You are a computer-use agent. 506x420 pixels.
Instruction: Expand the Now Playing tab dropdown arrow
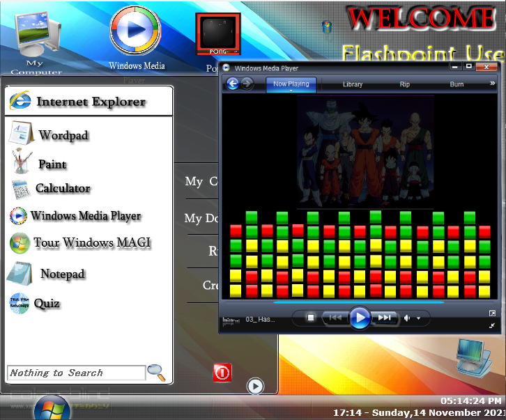291,91
